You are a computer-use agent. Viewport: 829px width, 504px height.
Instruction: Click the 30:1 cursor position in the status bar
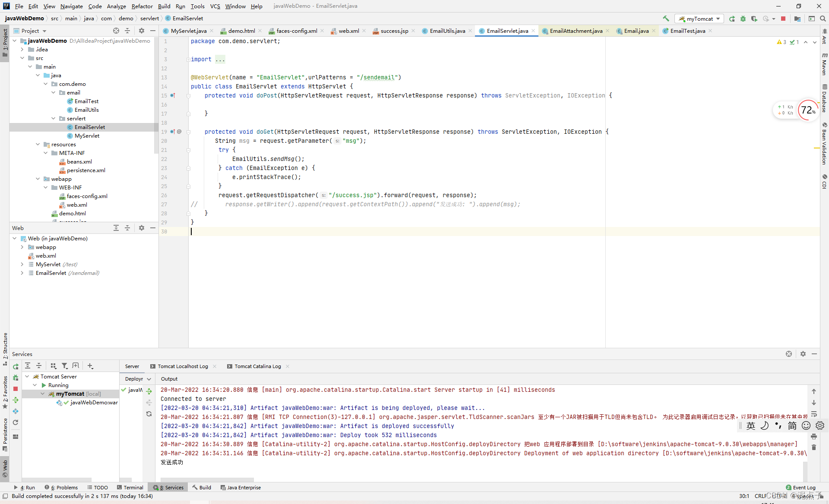pyautogui.click(x=744, y=496)
